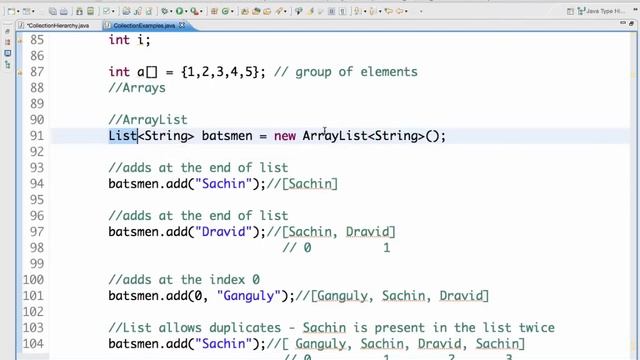This screenshot has width=640, height=360.
Task: Click the Open Type icon
Action: coord(245,11)
